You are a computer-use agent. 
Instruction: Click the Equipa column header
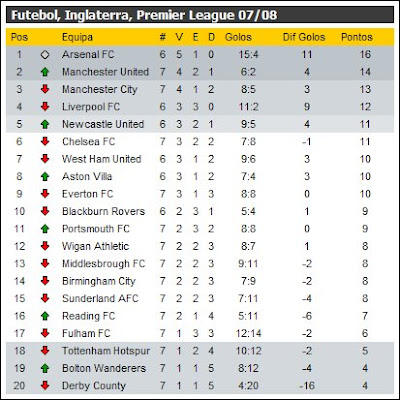[77, 37]
